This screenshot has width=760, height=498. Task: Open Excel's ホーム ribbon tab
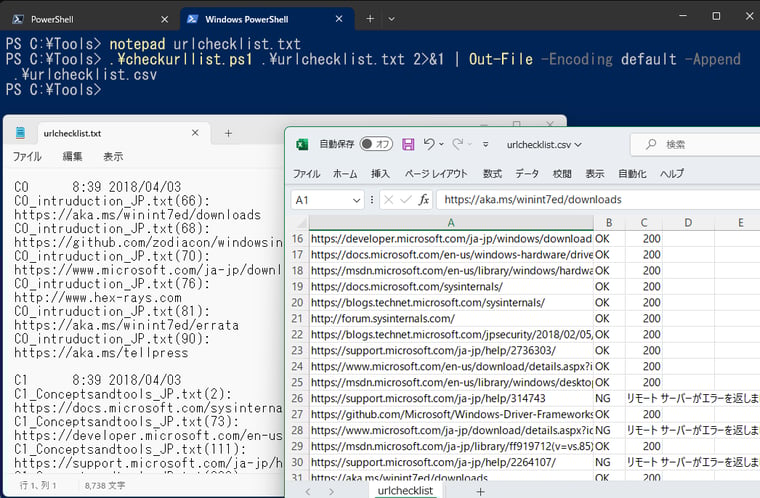345,174
